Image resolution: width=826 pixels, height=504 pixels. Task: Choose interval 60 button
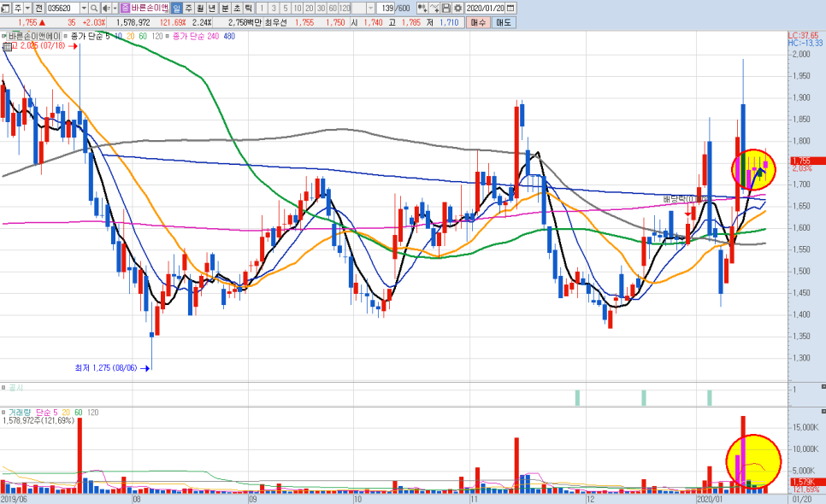[333, 8]
